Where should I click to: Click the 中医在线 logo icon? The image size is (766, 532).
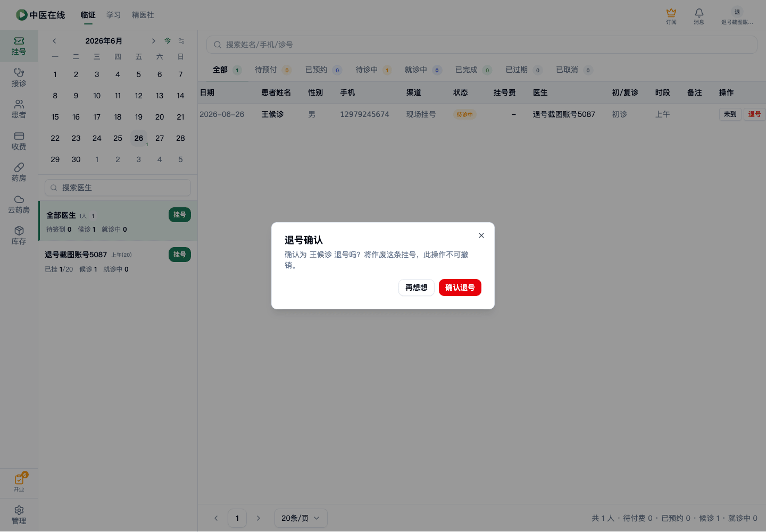coord(21,15)
